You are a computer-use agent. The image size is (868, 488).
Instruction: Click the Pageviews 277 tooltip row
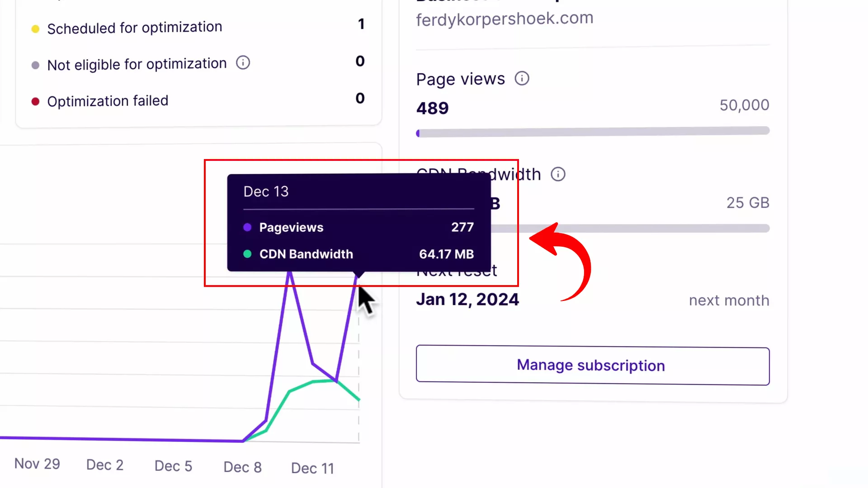tap(359, 227)
